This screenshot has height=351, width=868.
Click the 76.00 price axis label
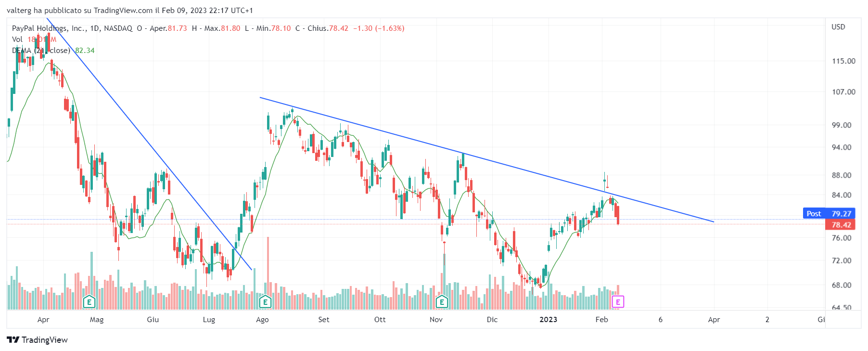tap(842, 238)
